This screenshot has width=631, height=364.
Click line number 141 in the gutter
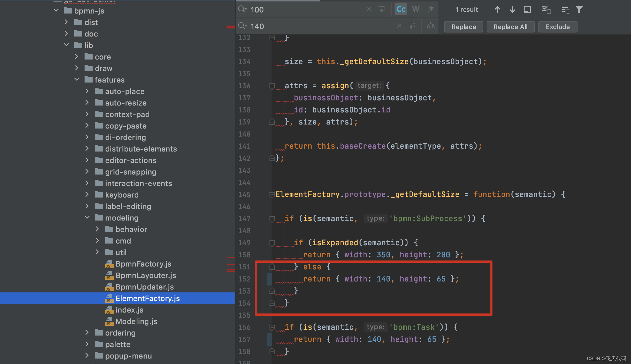tap(244, 146)
